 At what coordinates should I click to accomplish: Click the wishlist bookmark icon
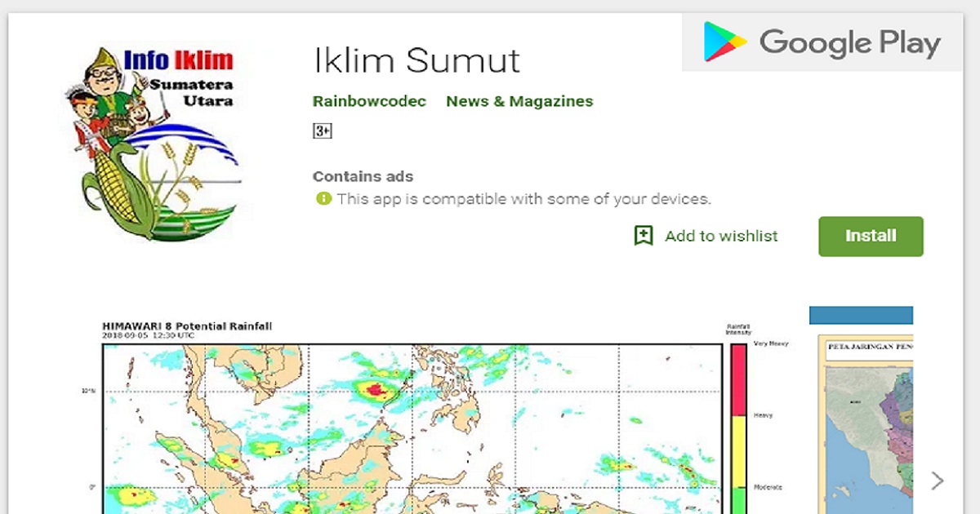[644, 236]
